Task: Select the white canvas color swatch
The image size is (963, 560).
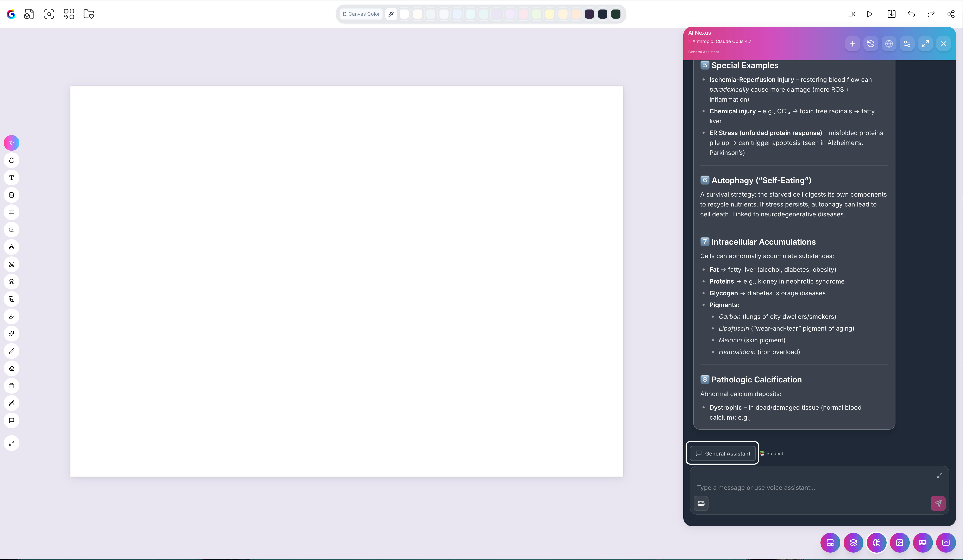Action: tap(404, 14)
